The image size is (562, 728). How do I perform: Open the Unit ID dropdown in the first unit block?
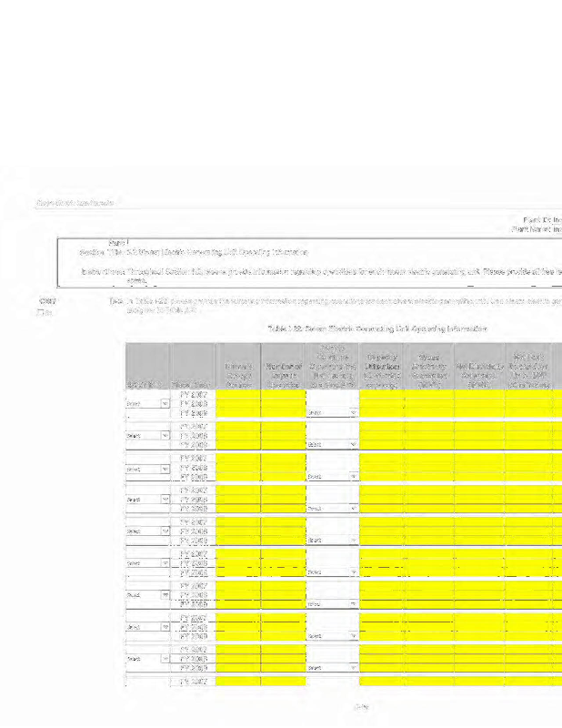point(147,401)
